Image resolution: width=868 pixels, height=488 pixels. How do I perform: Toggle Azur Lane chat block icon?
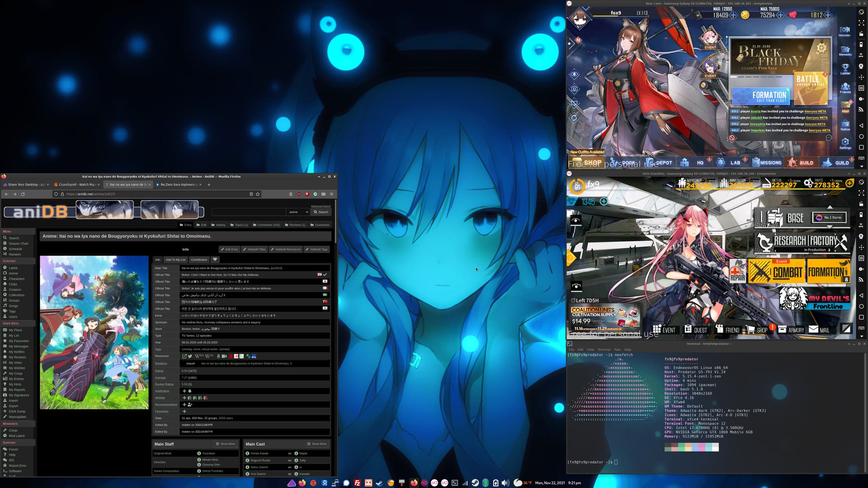(x=732, y=138)
